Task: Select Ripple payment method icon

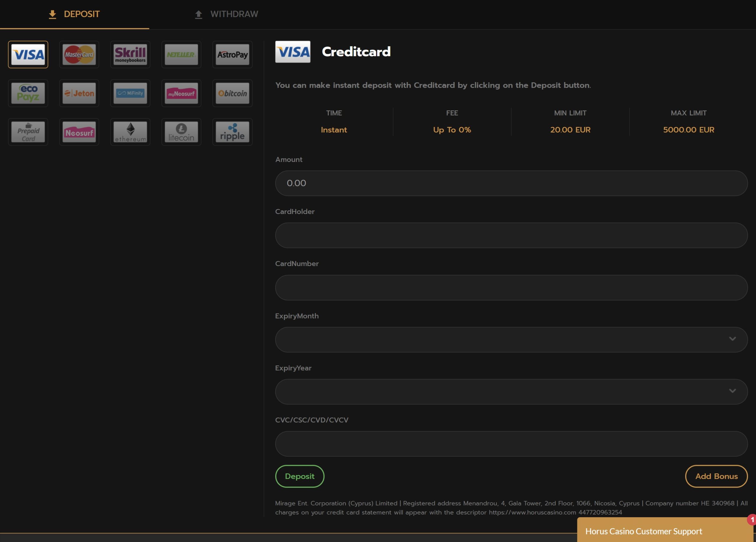Action: tap(232, 131)
